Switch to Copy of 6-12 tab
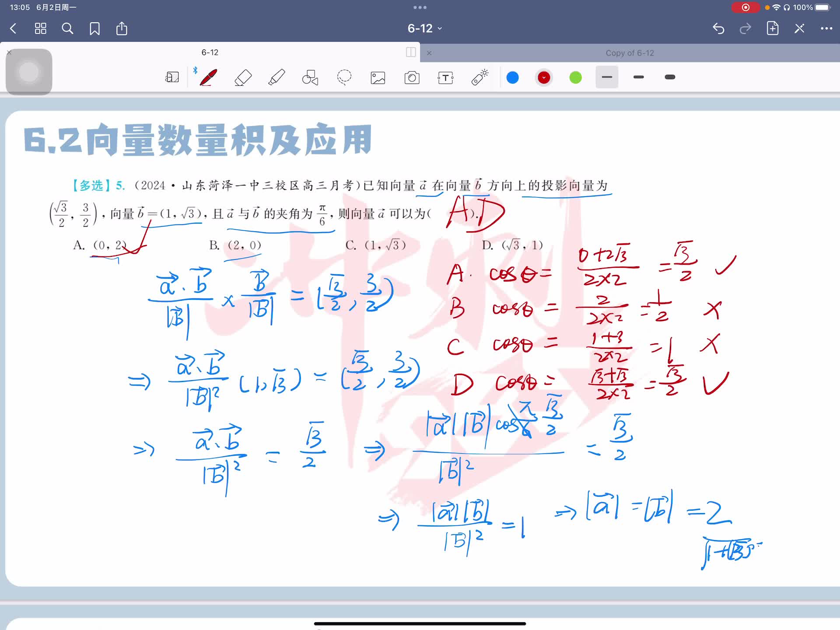The image size is (840, 630). (x=629, y=53)
